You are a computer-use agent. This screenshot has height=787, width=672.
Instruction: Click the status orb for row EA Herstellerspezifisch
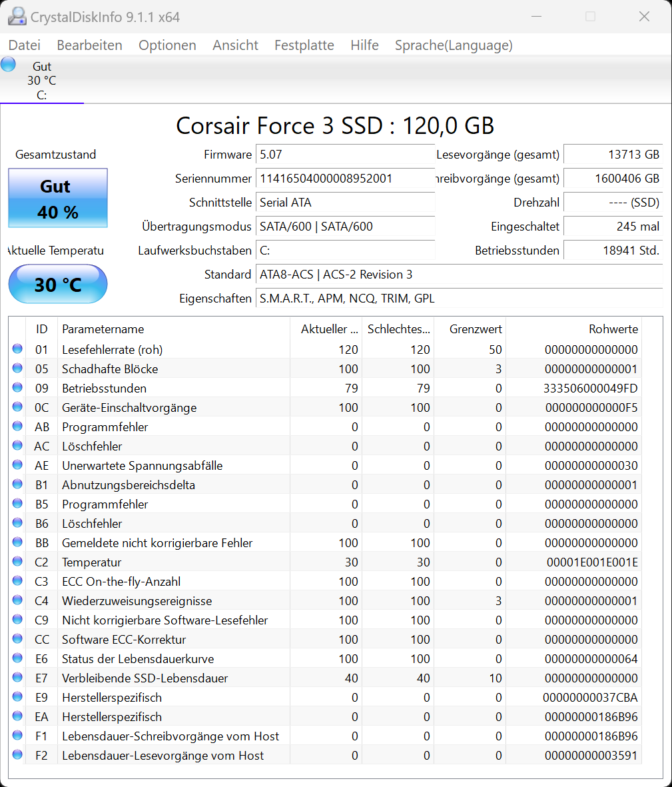coord(17,716)
